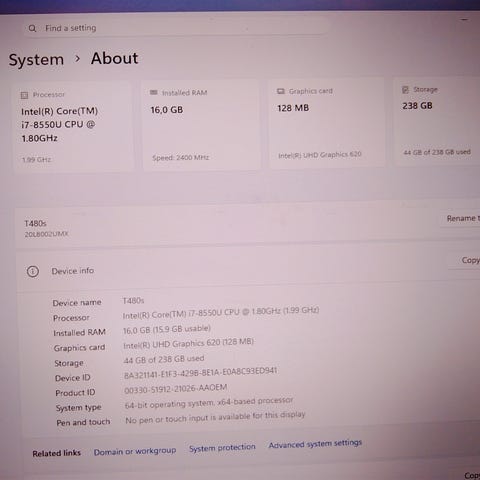Click the Processor chip icon
The image size is (480, 480).
tap(24, 95)
